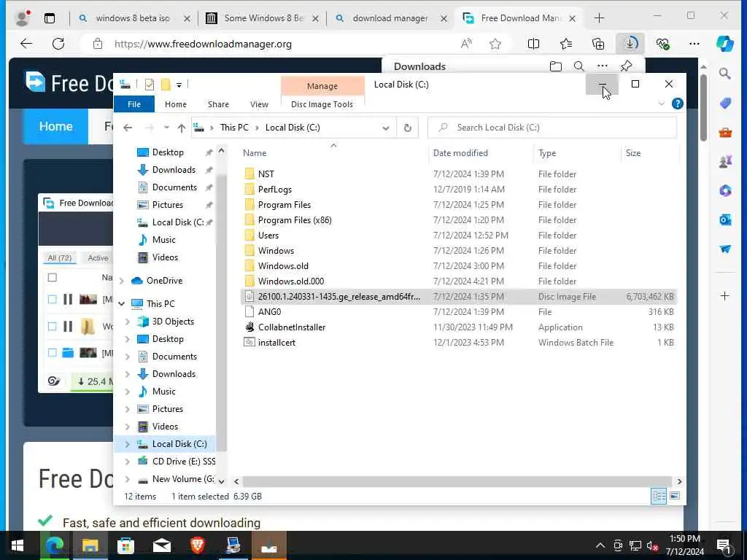The width and height of the screenshot is (747, 560).
Task: Open Microsoft Store from taskbar
Action: coord(125,545)
